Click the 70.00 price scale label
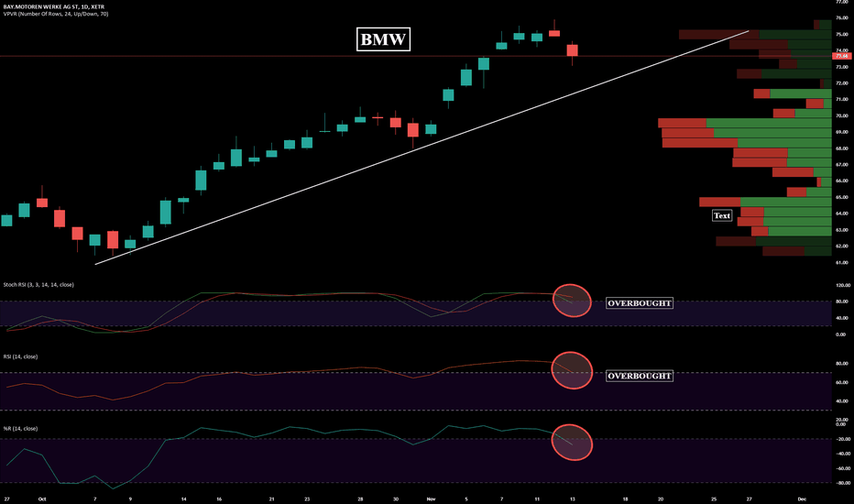 tap(842, 115)
